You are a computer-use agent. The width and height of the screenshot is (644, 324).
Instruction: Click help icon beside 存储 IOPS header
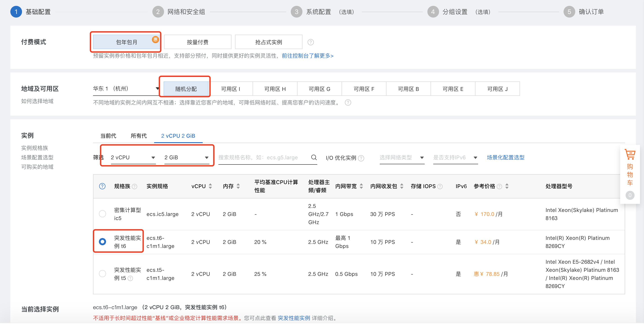point(440,187)
